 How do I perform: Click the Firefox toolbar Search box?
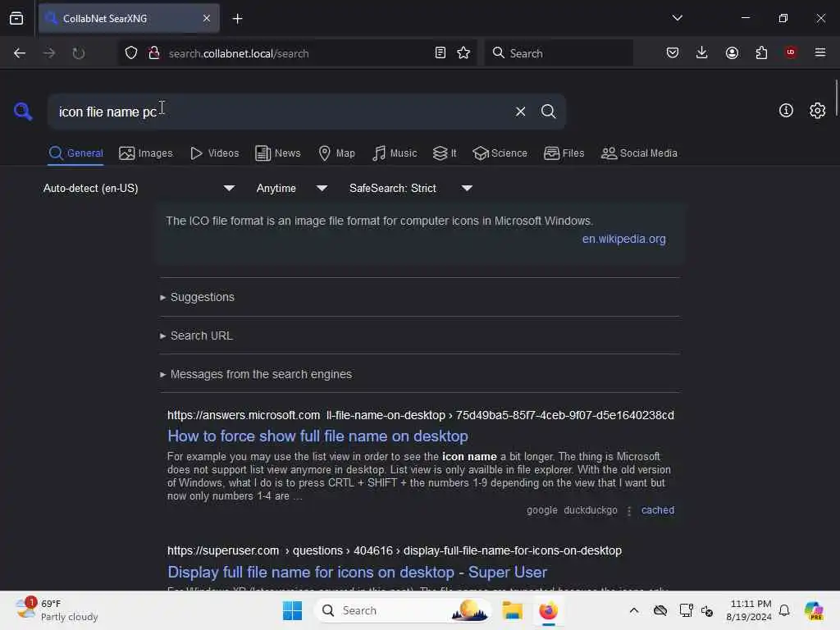click(x=559, y=53)
